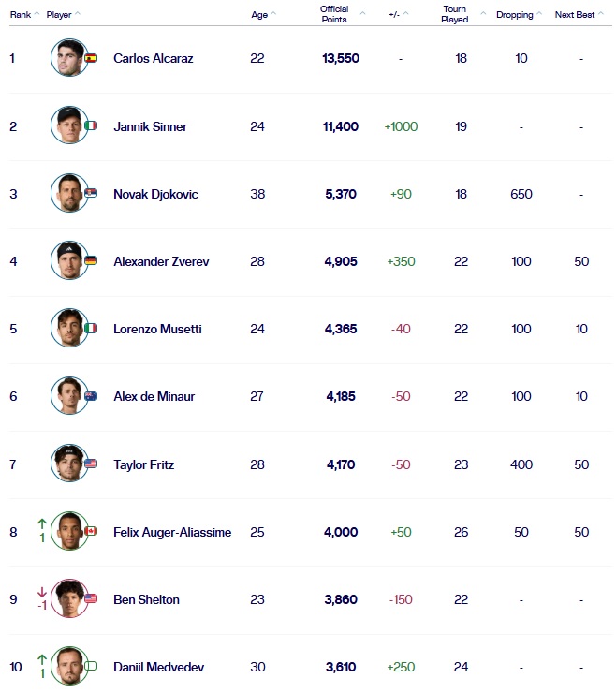Sort by the Dropping column arrow
Image resolution: width=616 pixels, height=693 pixels.
tap(541, 14)
